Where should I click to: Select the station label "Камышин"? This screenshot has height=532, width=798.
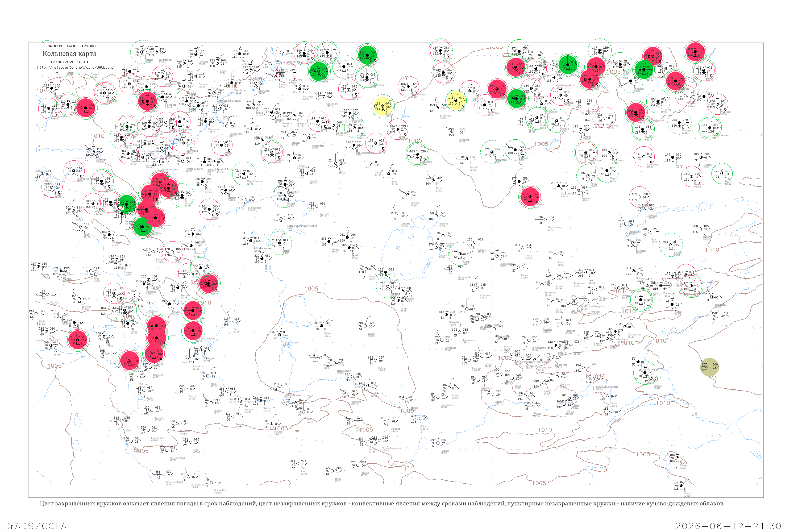(x=214, y=129)
